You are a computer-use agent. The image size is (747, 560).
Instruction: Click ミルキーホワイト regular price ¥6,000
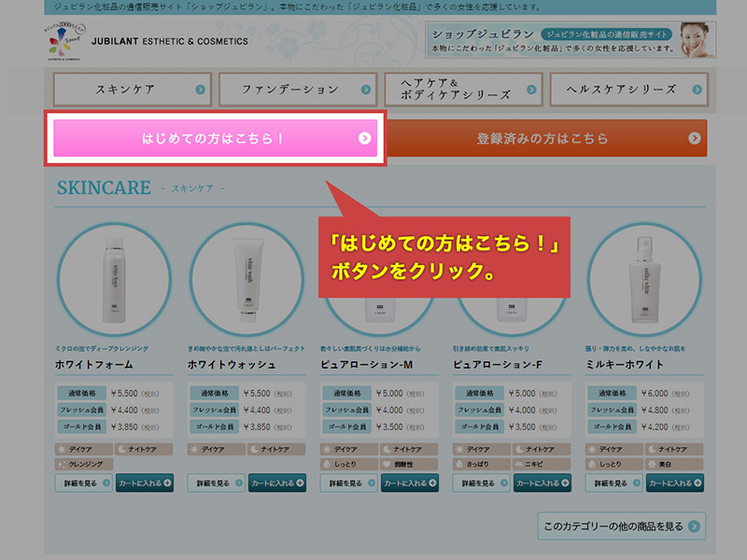[655, 393]
